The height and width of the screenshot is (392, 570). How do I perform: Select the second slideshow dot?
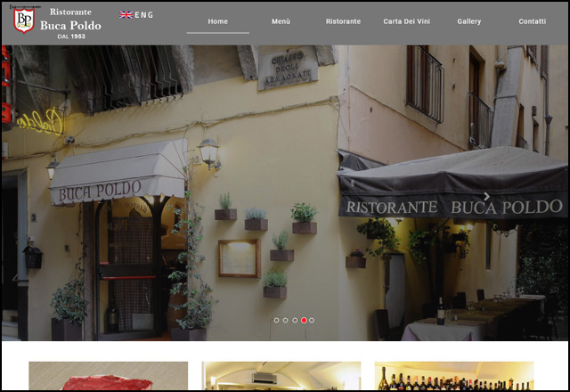[x=285, y=320]
